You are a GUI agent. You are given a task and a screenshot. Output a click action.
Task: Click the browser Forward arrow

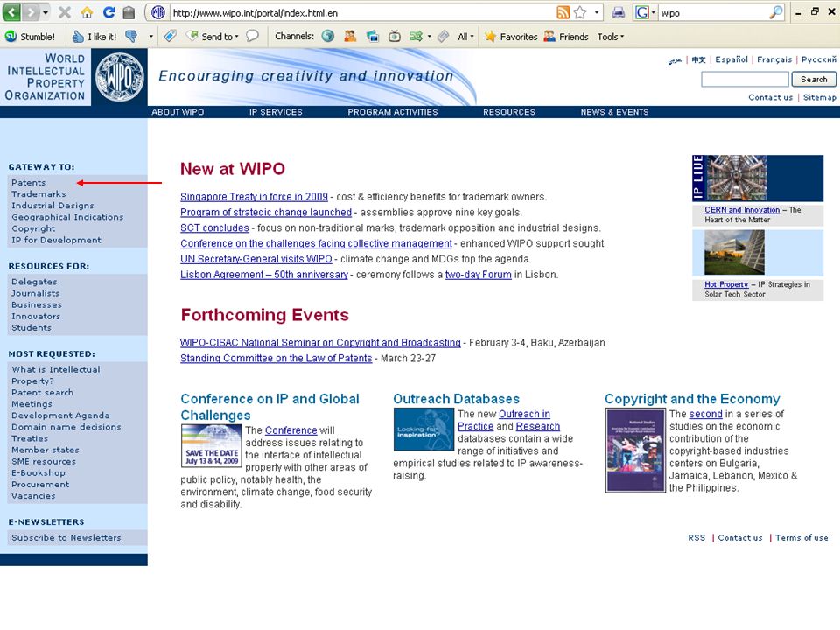[31, 12]
